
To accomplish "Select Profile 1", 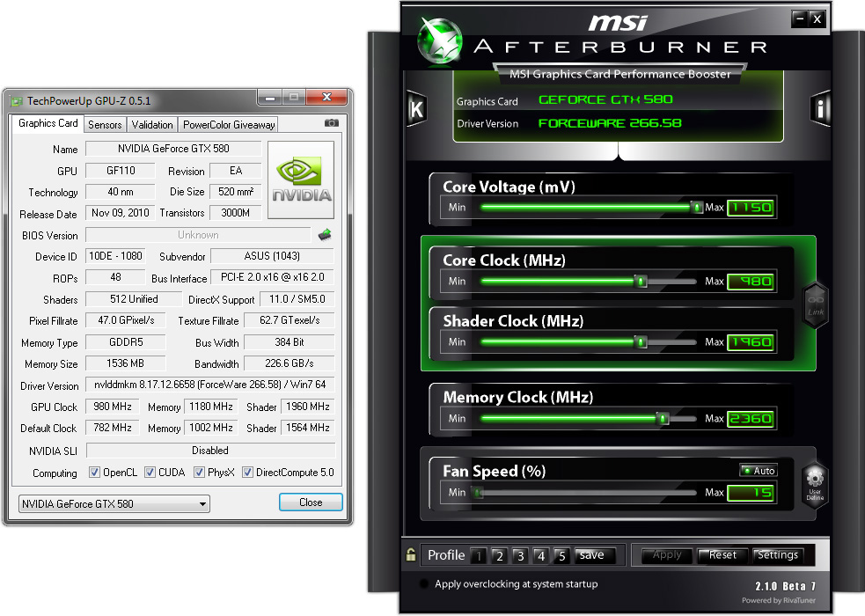I will [x=479, y=555].
